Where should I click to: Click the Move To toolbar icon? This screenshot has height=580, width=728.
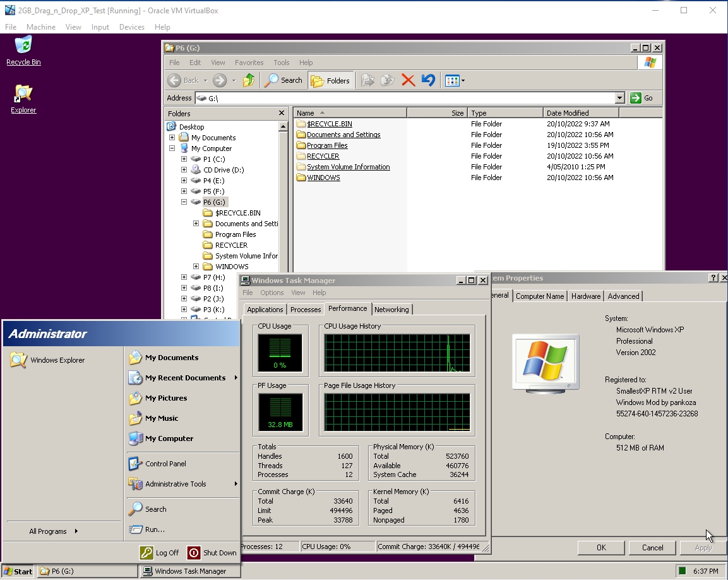coord(367,80)
